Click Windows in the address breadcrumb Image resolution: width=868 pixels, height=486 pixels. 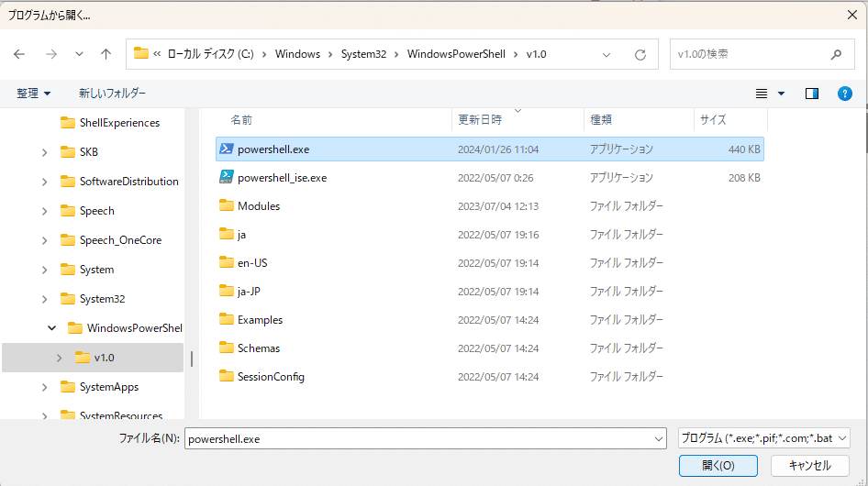[297, 54]
